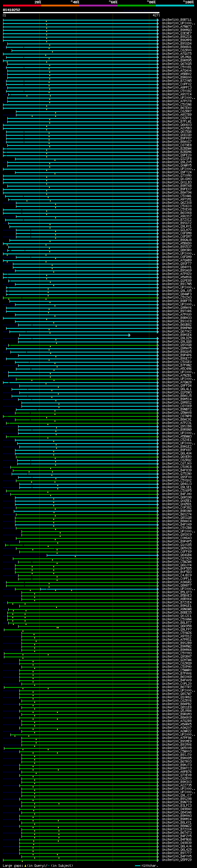Viewport: 197px width, 868px height.
Task: Open hit UniRef100_A7NZB1
Action: tap(176, 375)
